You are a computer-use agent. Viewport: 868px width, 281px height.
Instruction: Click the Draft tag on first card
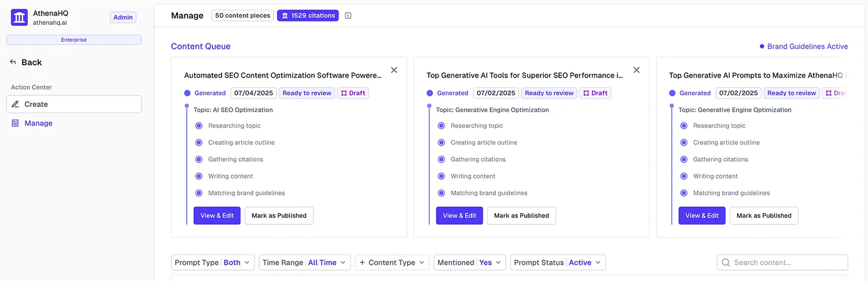353,93
